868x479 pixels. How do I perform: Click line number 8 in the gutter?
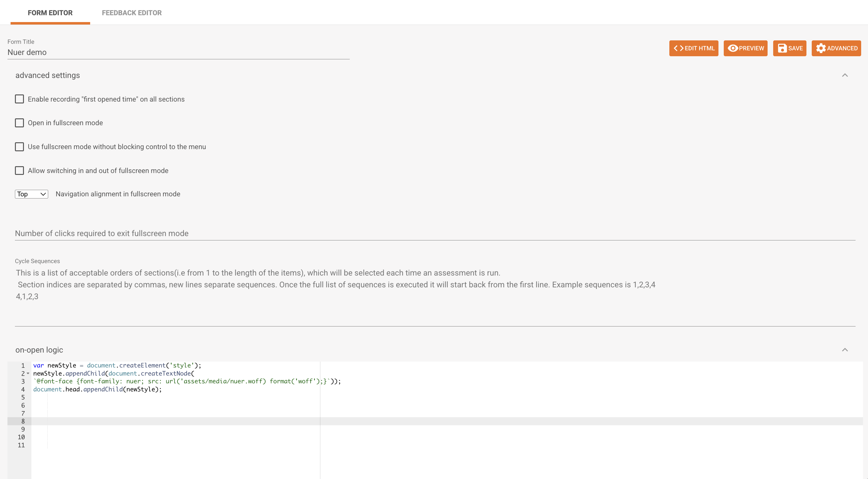coord(23,422)
